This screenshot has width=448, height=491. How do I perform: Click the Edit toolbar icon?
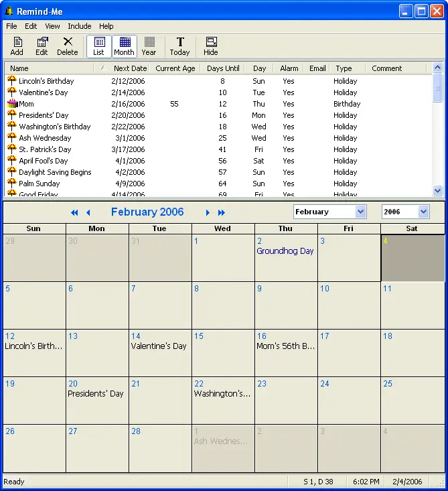[42, 46]
